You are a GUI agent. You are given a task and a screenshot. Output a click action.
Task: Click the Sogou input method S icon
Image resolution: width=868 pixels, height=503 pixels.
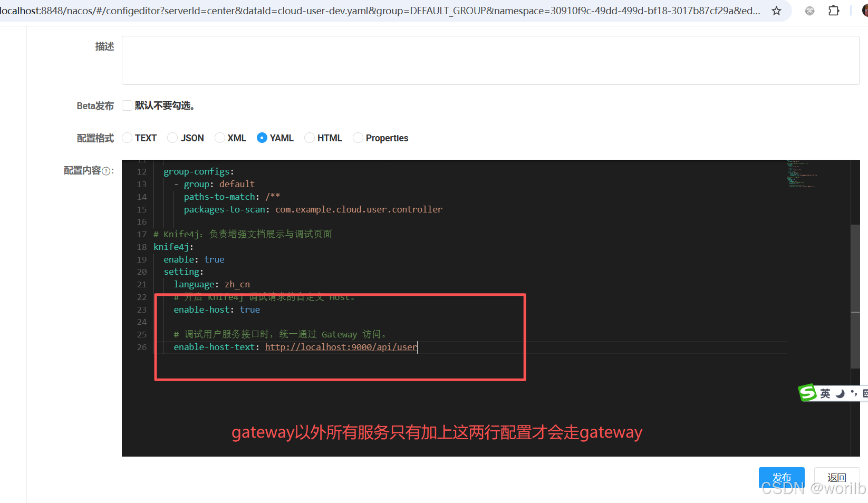[807, 393]
